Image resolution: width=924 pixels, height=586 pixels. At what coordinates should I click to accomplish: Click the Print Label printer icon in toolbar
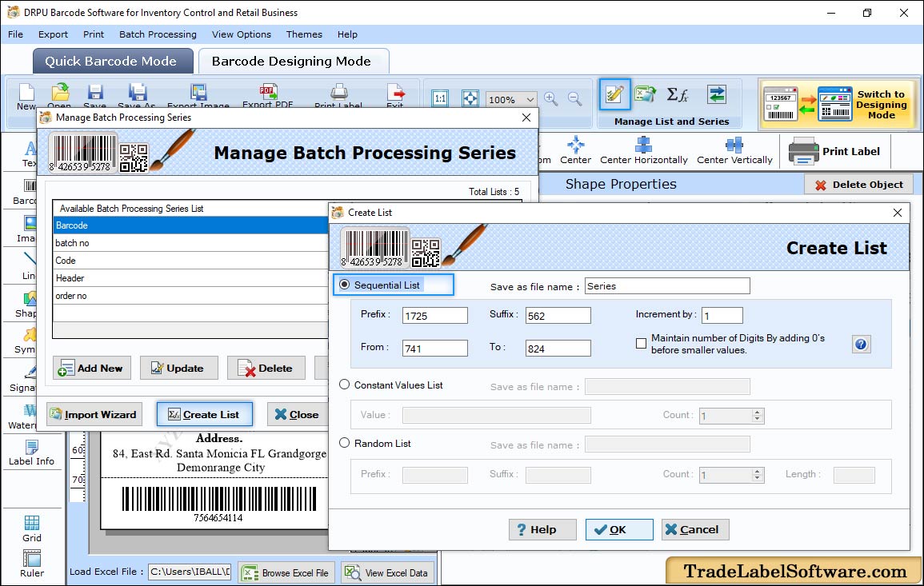click(339, 92)
